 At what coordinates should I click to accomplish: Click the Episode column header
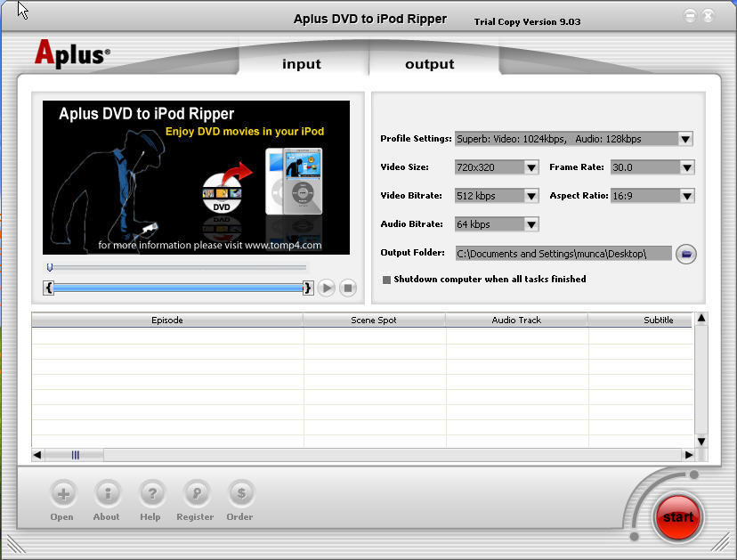[x=167, y=321]
